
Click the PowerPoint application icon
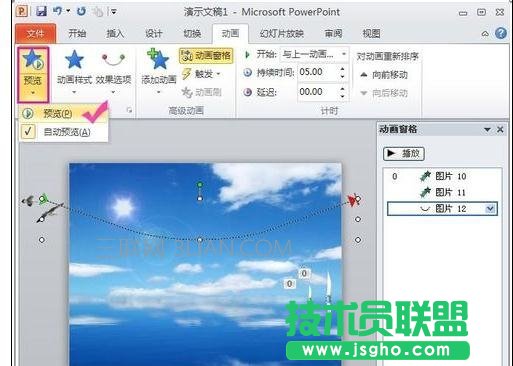22,12
